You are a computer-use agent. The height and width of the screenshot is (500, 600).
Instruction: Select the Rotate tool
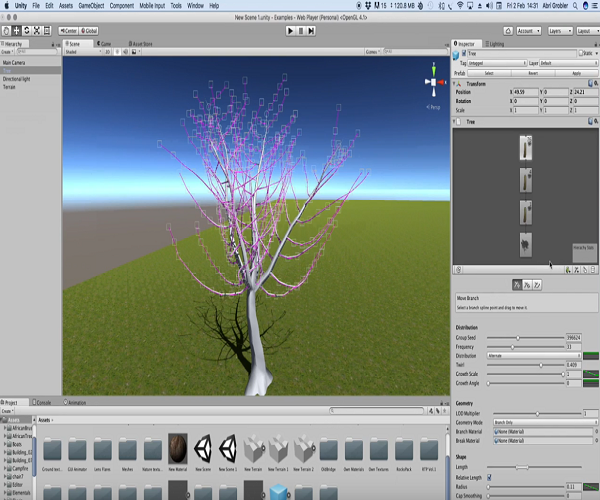coord(26,31)
